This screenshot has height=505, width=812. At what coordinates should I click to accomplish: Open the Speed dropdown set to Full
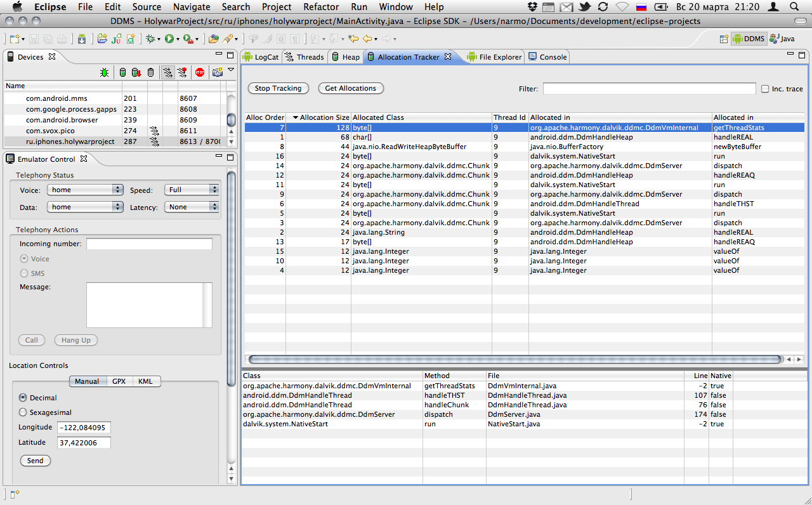(x=192, y=190)
